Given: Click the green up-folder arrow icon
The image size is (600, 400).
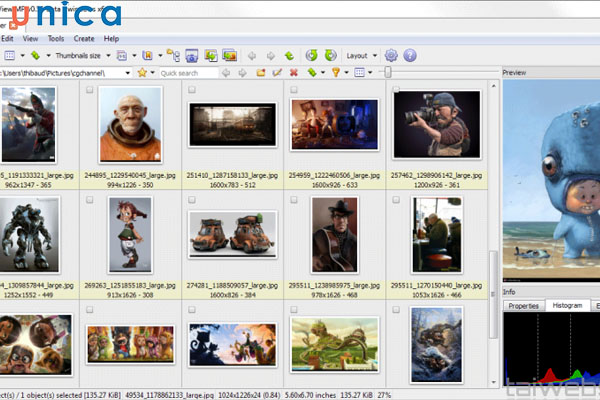Looking at the screenshot, I should 289,56.
